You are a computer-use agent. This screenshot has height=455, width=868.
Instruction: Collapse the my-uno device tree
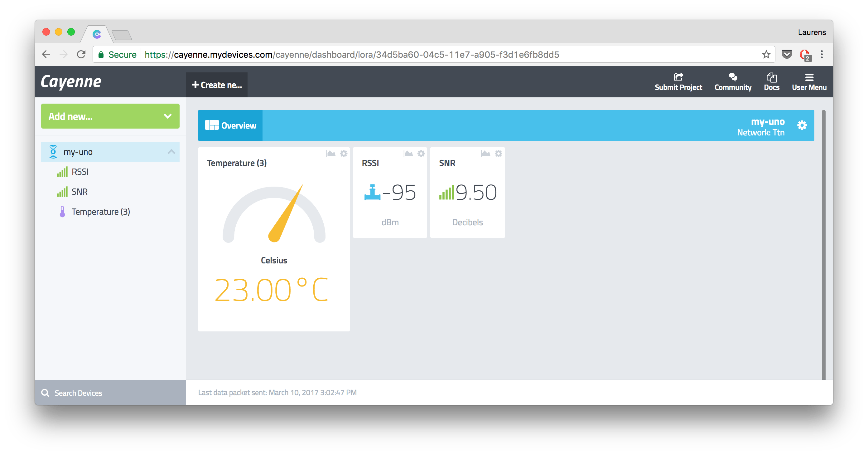point(171,152)
